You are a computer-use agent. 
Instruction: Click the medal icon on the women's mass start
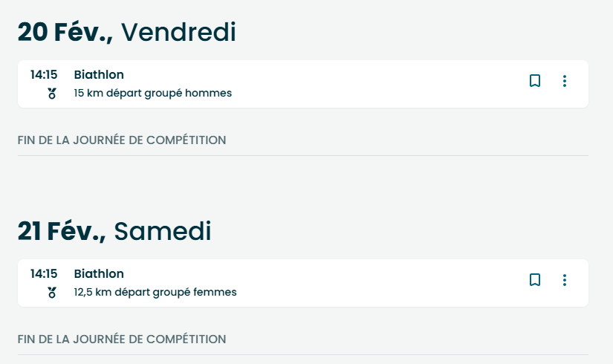pos(51,293)
